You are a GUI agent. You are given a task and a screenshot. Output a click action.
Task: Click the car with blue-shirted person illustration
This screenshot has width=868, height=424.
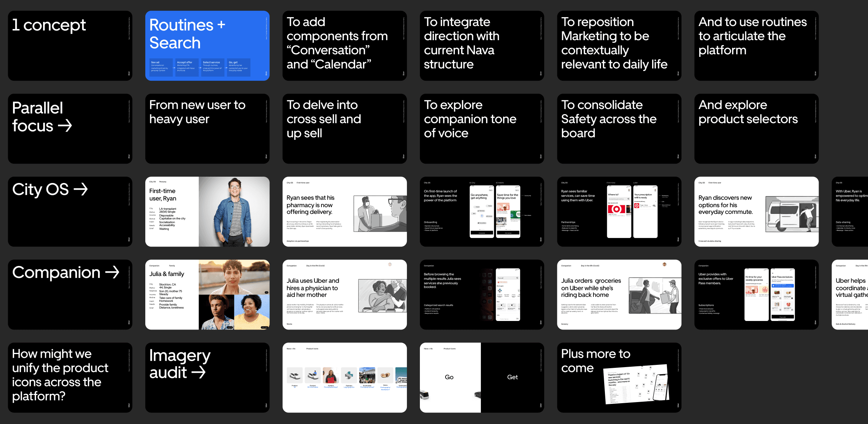(312, 375)
